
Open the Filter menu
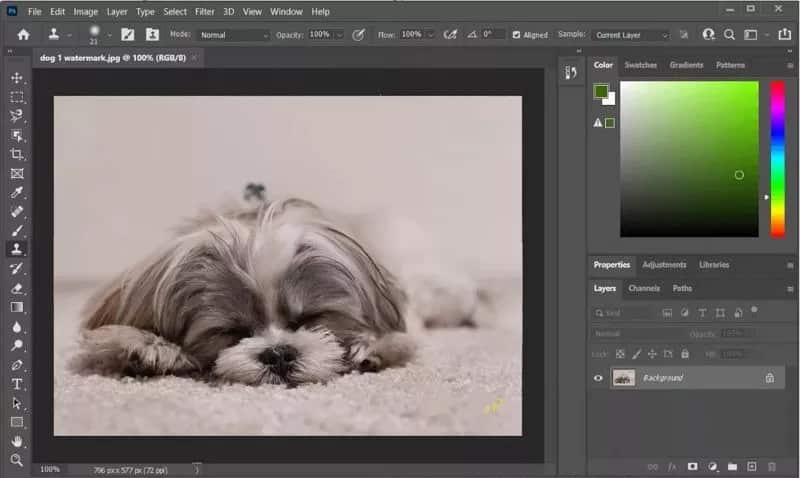pyautogui.click(x=204, y=11)
